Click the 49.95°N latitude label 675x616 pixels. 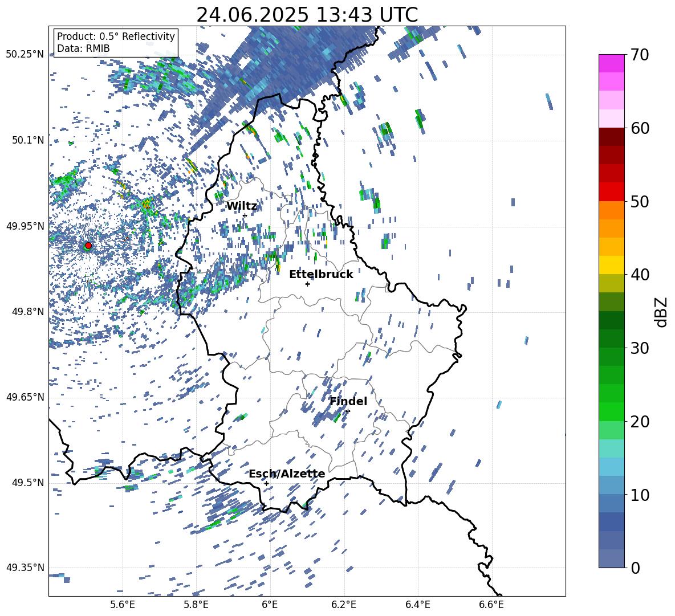[25, 226]
